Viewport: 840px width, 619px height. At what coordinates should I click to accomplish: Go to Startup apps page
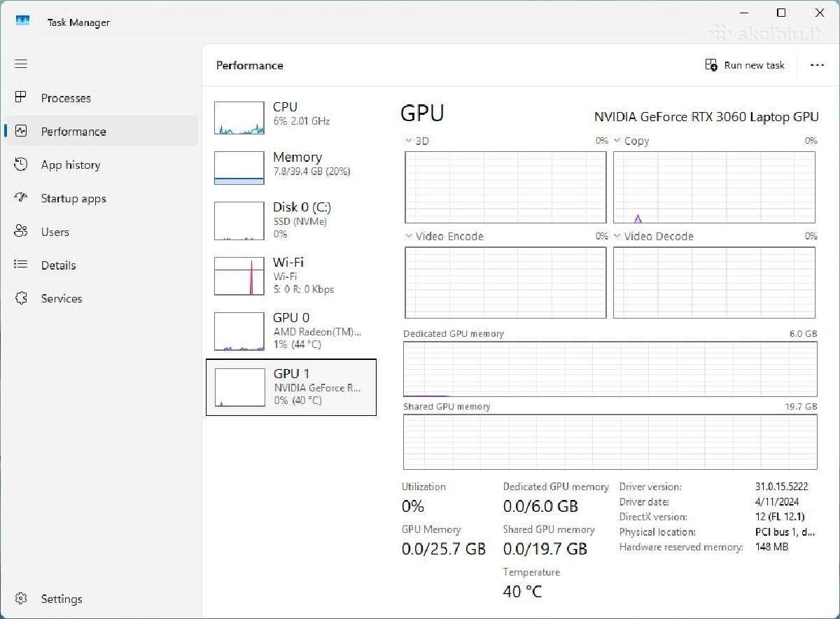tap(101, 199)
